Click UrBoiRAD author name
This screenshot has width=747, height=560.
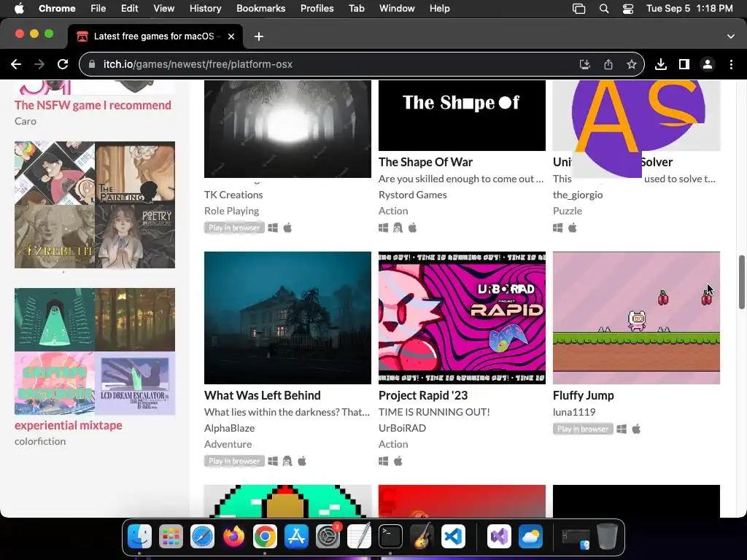click(402, 428)
